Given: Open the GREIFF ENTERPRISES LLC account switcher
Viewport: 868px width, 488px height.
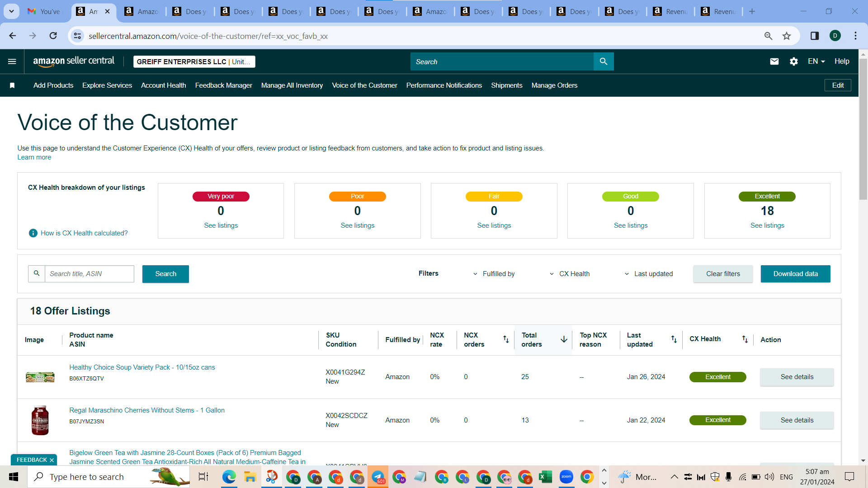Looking at the screenshot, I should (x=194, y=62).
